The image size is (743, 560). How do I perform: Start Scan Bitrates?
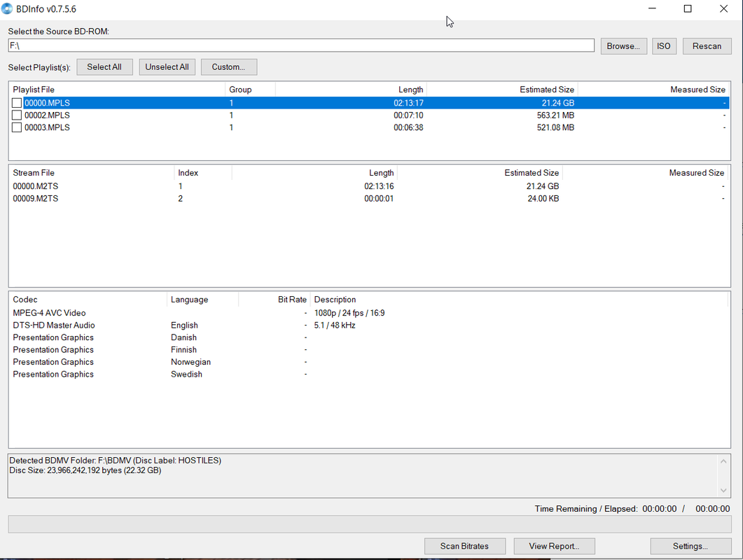pyautogui.click(x=464, y=546)
